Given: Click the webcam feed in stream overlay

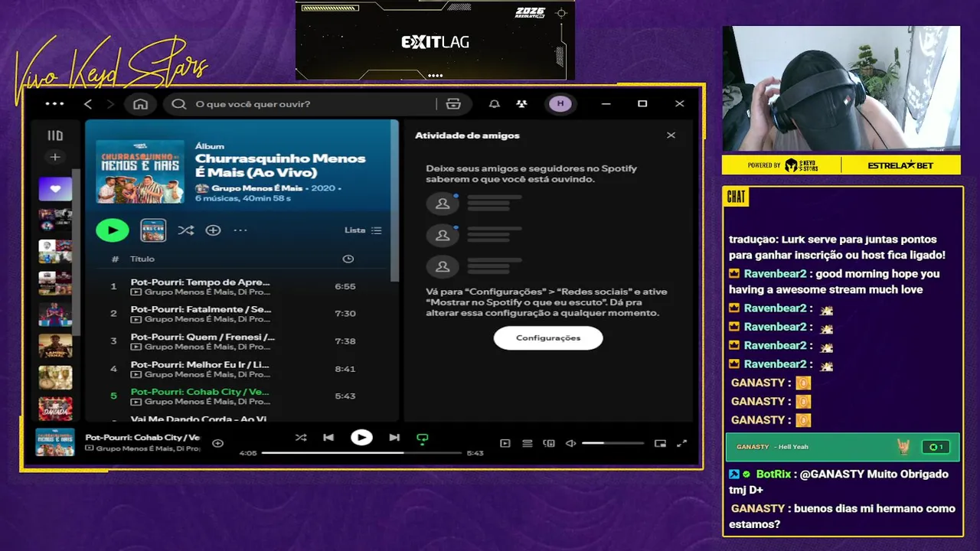Looking at the screenshot, I should (x=841, y=89).
